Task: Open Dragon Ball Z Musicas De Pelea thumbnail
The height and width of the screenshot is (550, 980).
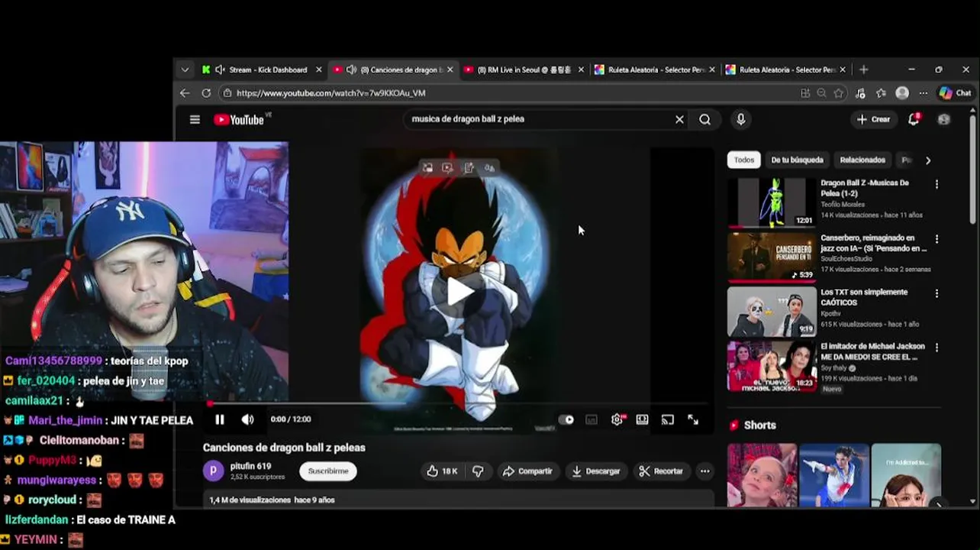Action: coord(772,203)
